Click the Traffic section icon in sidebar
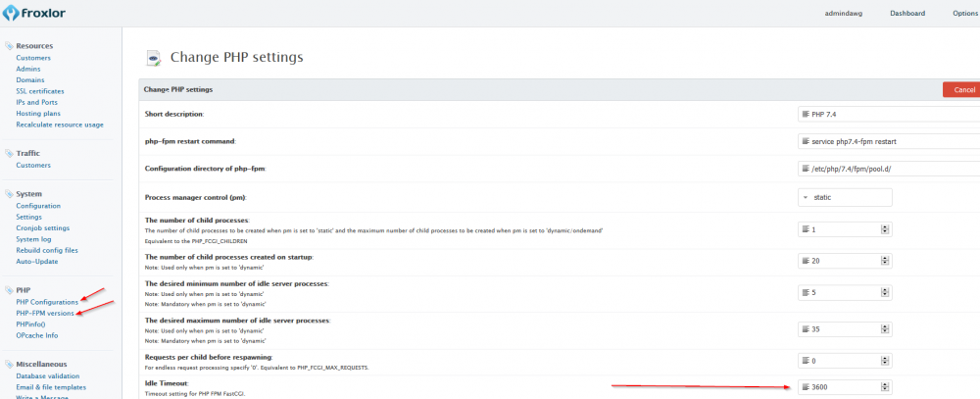Viewport: 980px width, 399px height. [9, 154]
